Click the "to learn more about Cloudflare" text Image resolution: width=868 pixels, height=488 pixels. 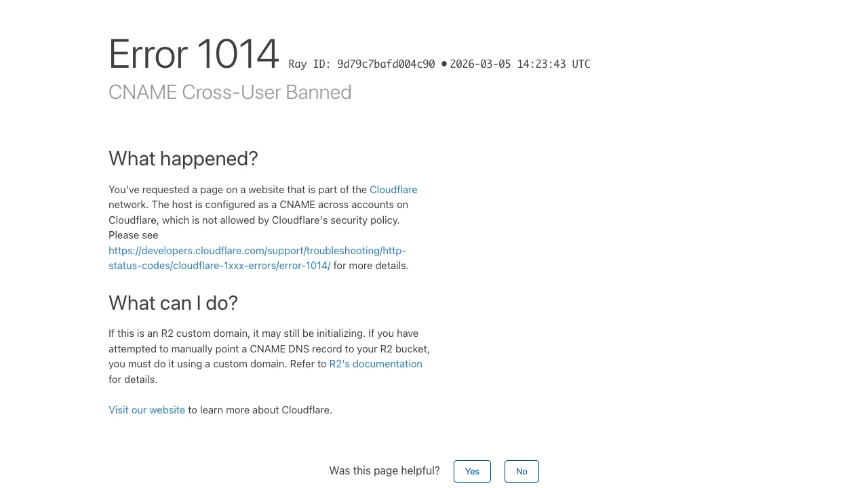point(260,410)
